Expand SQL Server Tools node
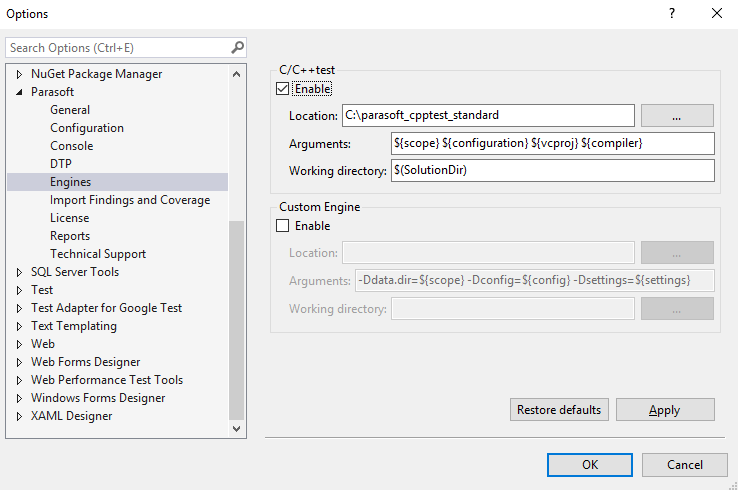The height and width of the screenshot is (490, 738). 19,272
